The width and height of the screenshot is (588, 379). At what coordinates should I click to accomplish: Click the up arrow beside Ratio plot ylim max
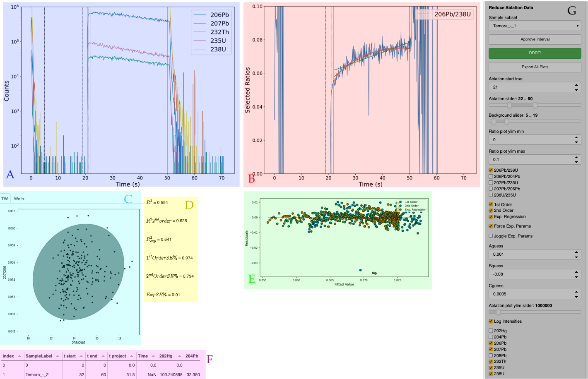pos(577,156)
